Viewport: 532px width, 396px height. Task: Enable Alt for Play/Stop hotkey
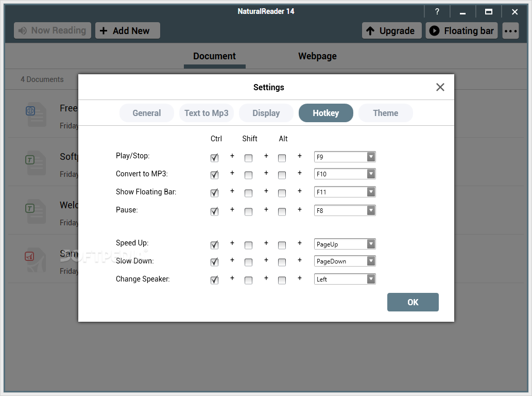point(282,158)
